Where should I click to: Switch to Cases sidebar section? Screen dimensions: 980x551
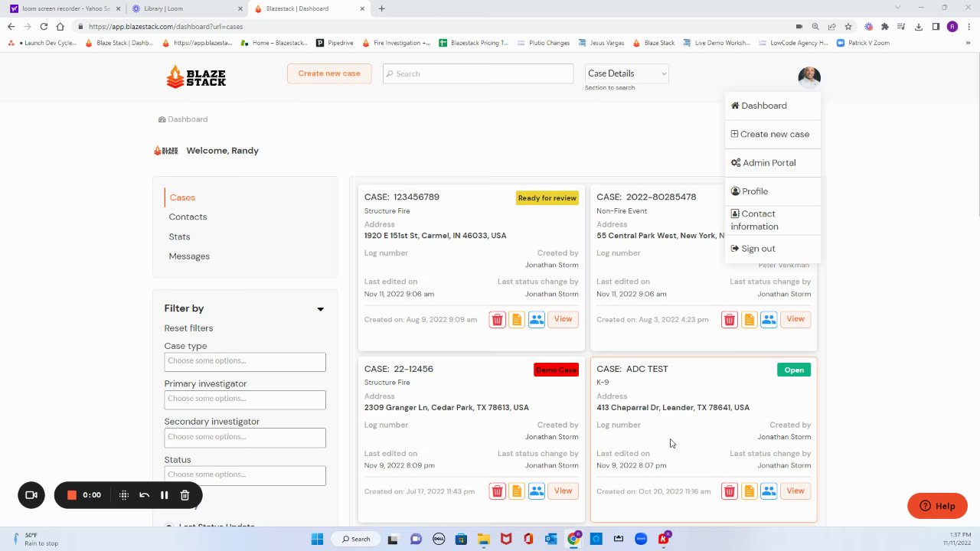(x=182, y=197)
